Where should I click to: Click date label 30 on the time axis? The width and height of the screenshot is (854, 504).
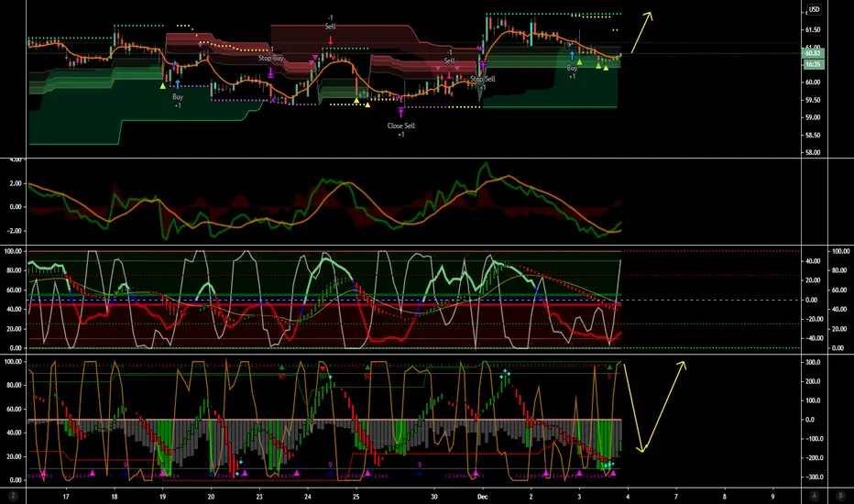tap(434, 497)
